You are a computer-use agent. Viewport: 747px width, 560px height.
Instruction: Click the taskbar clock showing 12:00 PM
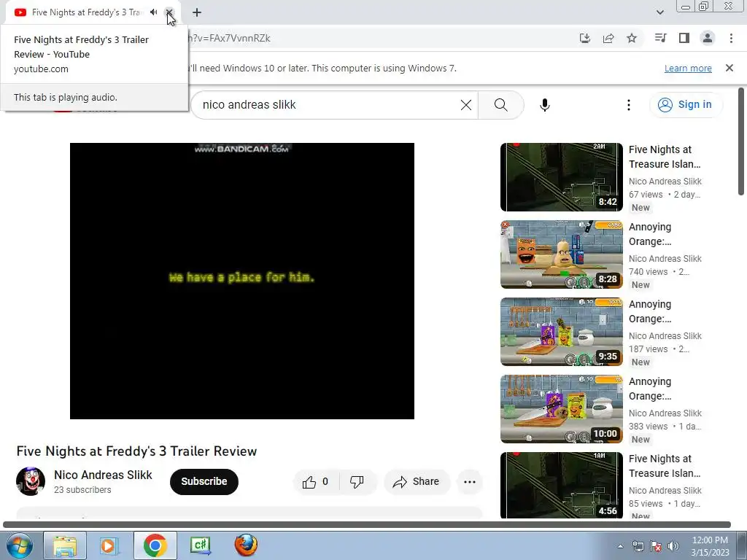[710, 546]
